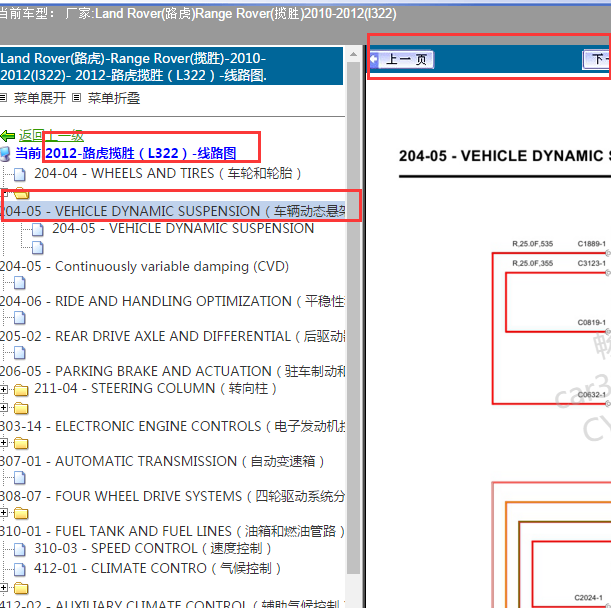Collapse the 204-05 VEHICLE DYNAMIC SUSPENSION folder
This screenshot has height=608, width=611.
tap(4, 193)
